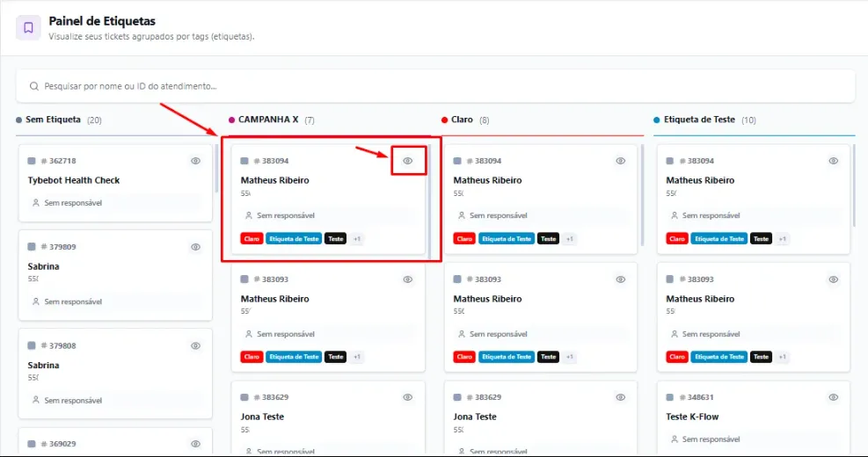The image size is (868, 457).
Task: Click the bookmark icon beside Painel de Etiquetas
Action: pyautogui.click(x=28, y=27)
